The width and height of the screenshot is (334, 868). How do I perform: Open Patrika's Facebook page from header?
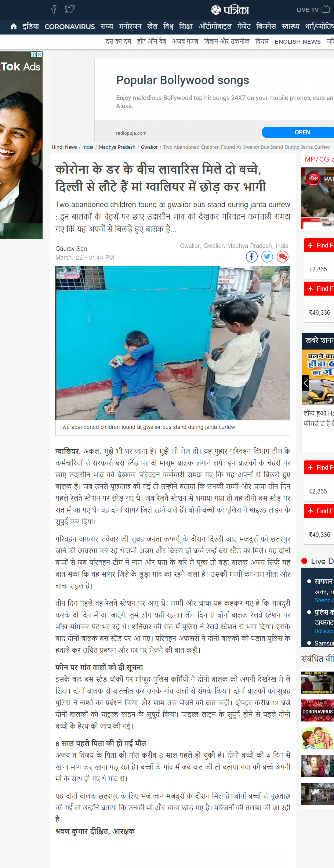54,9
